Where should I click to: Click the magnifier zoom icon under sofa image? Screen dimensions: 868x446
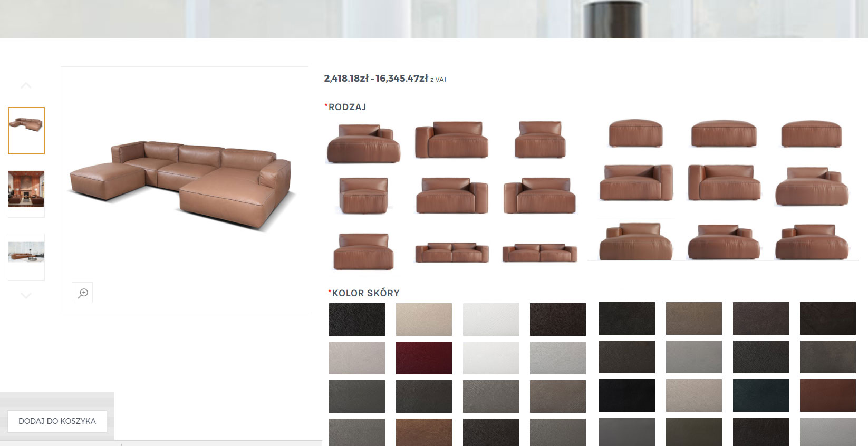click(x=82, y=293)
